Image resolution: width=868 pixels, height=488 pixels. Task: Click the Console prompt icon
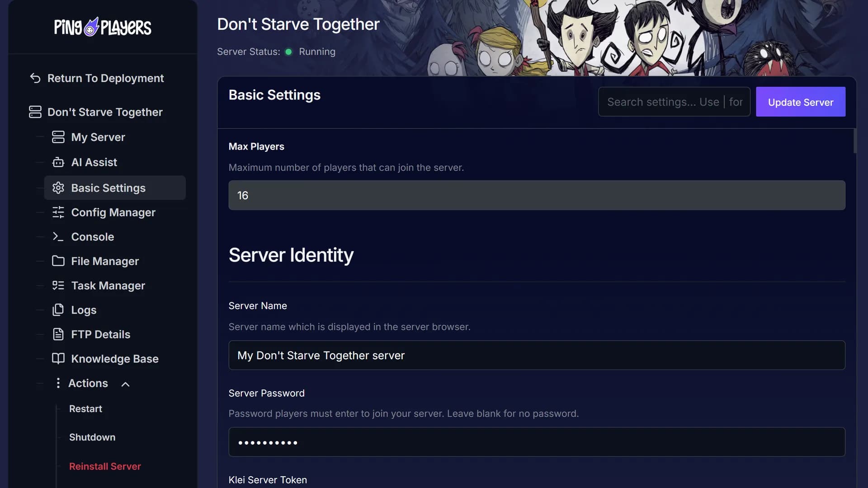58,237
